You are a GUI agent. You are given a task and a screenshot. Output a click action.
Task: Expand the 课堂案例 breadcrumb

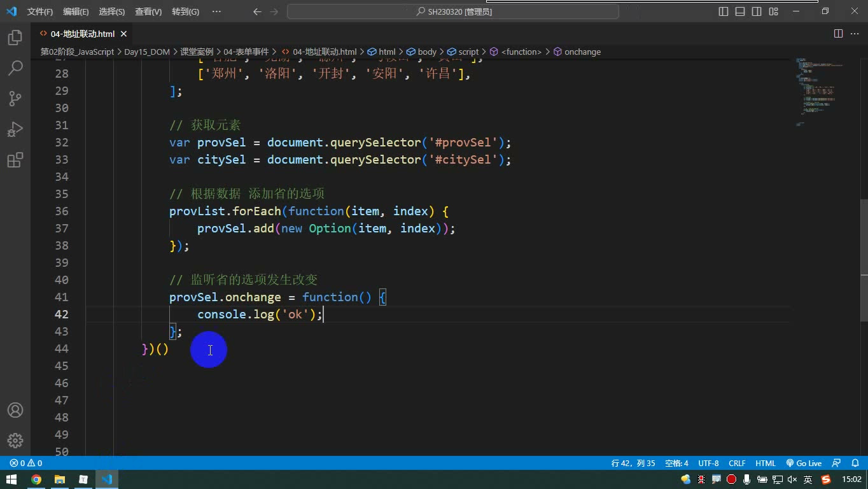pos(197,52)
